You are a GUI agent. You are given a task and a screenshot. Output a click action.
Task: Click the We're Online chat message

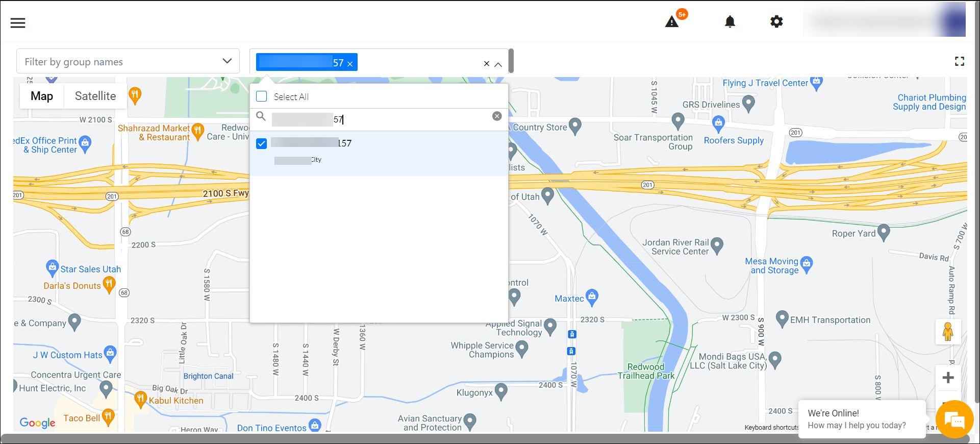[862, 419]
